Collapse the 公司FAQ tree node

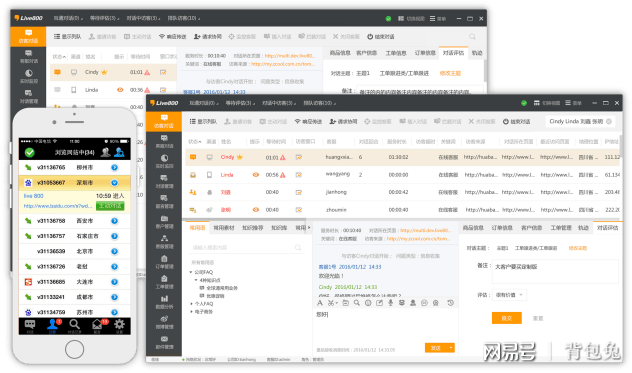point(191,272)
